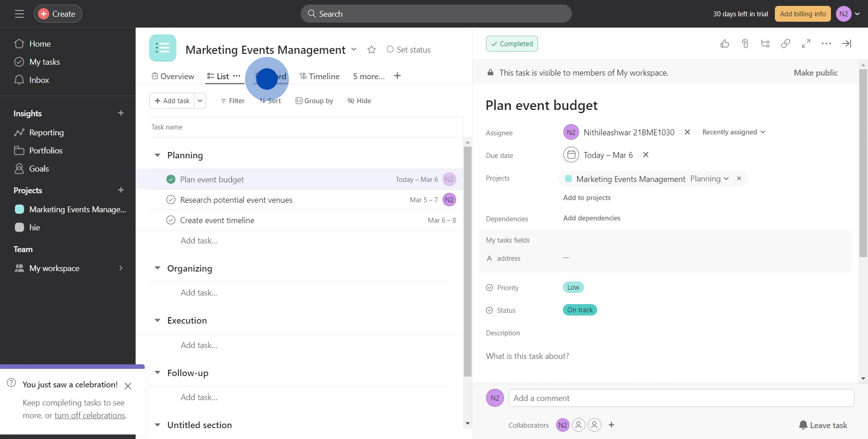Click Set status
This screenshot has height=439, width=868.
tap(409, 50)
